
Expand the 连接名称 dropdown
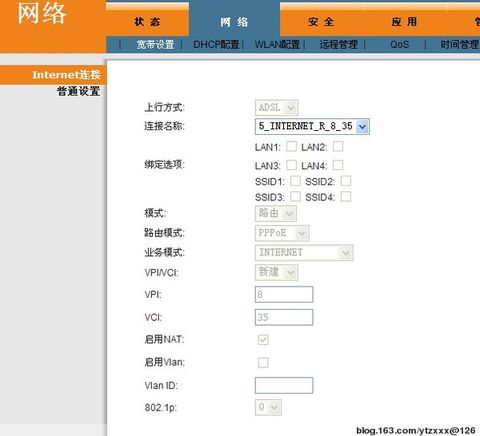click(x=312, y=126)
